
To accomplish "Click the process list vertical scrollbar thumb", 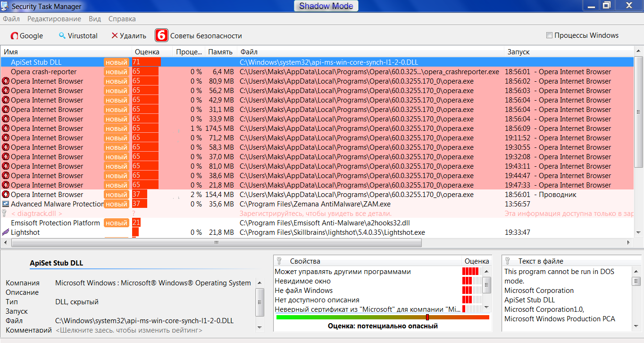I will pos(639,112).
